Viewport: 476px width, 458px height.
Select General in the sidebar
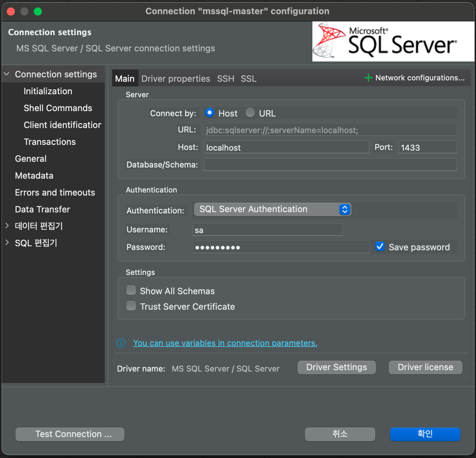31,159
